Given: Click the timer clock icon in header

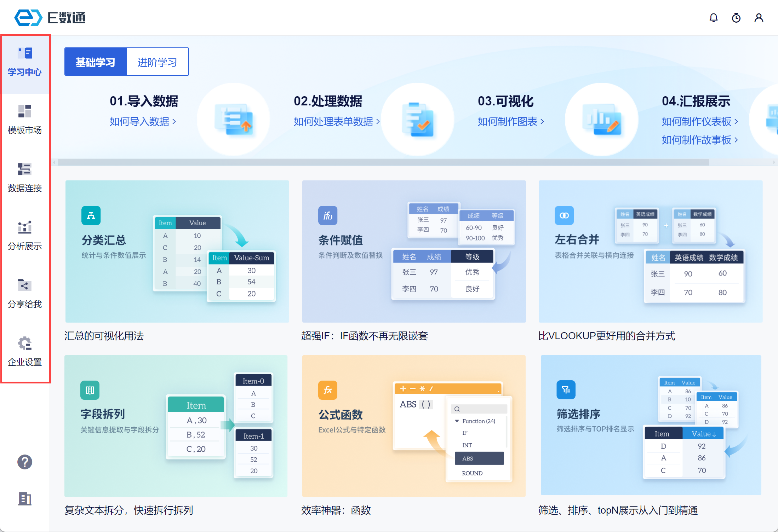Looking at the screenshot, I should point(736,18).
